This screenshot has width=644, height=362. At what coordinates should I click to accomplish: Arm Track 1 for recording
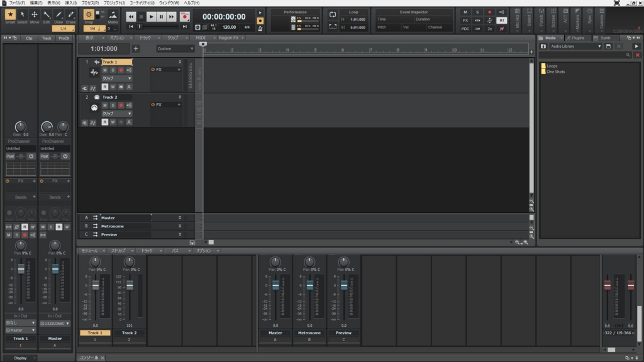point(121,70)
